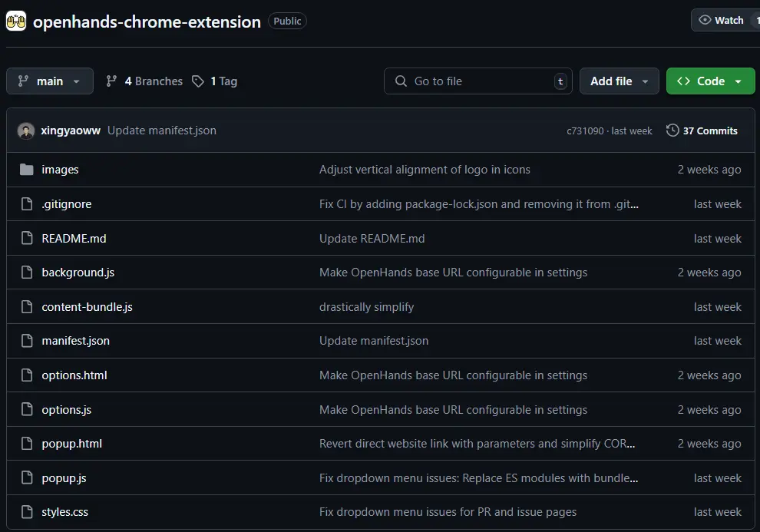
Task: Open the 1 Tag link
Action: (x=215, y=81)
